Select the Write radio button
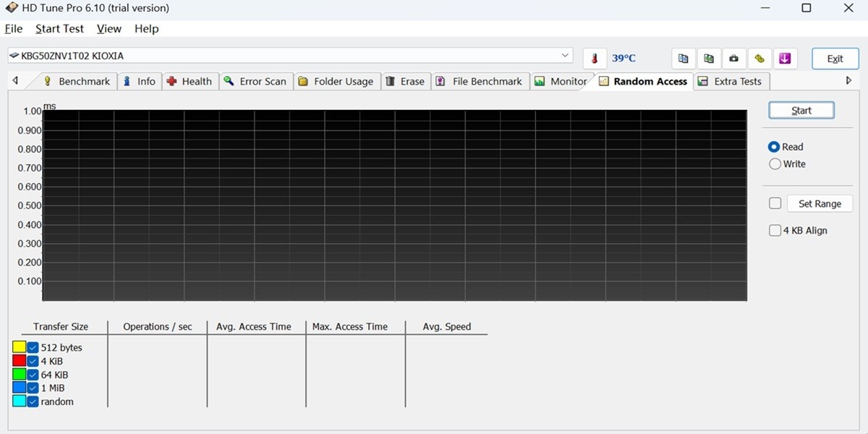Viewport: 868px width, 434px height. click(775, 164)
